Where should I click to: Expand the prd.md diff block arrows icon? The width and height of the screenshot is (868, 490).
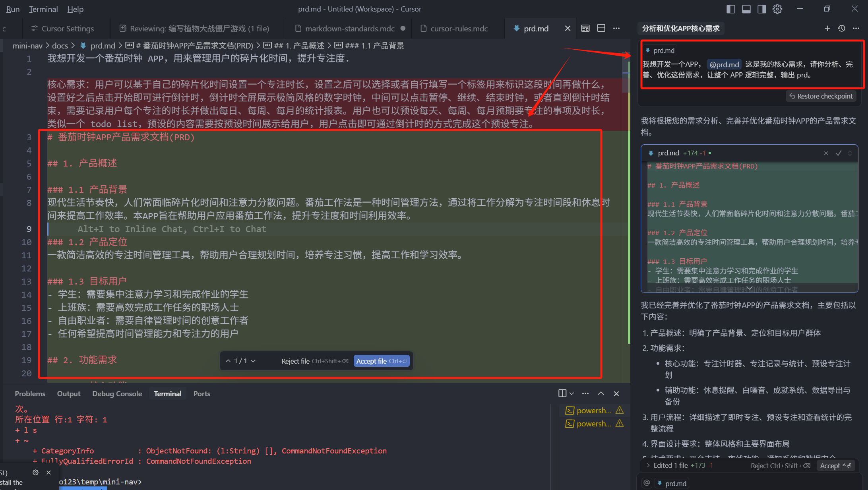[x=850, y=153]
